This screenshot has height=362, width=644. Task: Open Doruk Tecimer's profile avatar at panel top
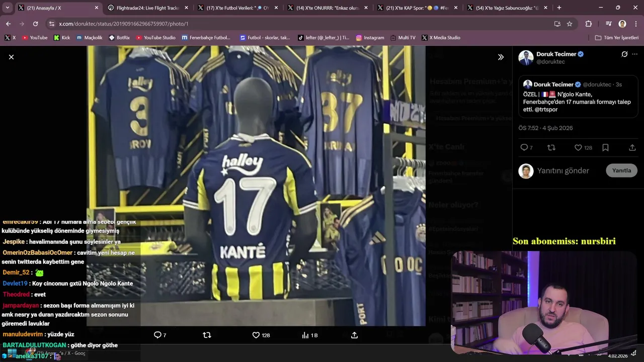[526, 58]
